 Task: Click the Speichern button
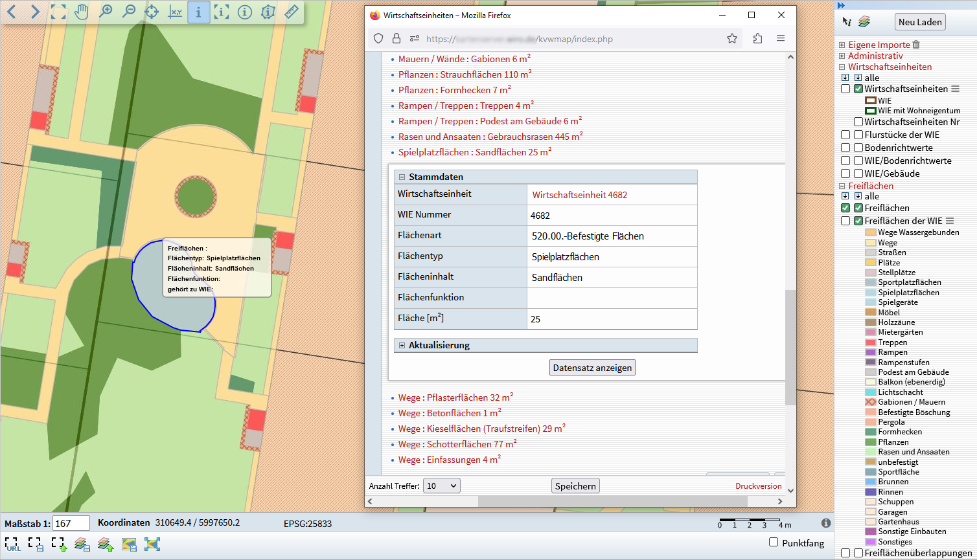(575, 486)
